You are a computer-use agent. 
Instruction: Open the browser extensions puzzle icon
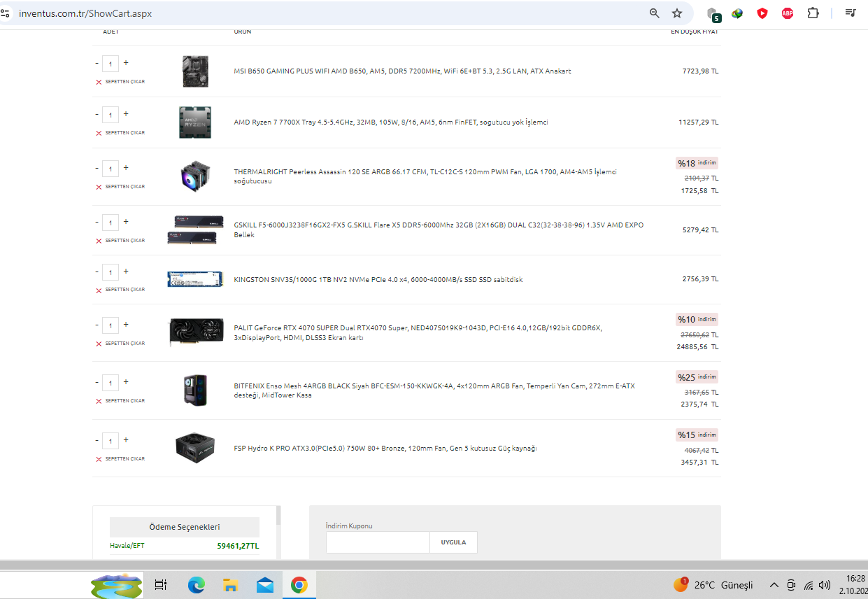click(x=813, y=13)
